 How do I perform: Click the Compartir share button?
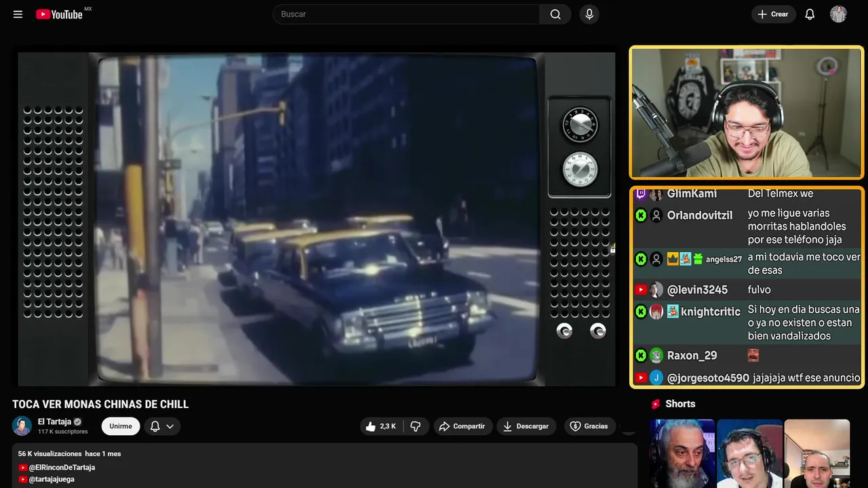pos(462,426)
